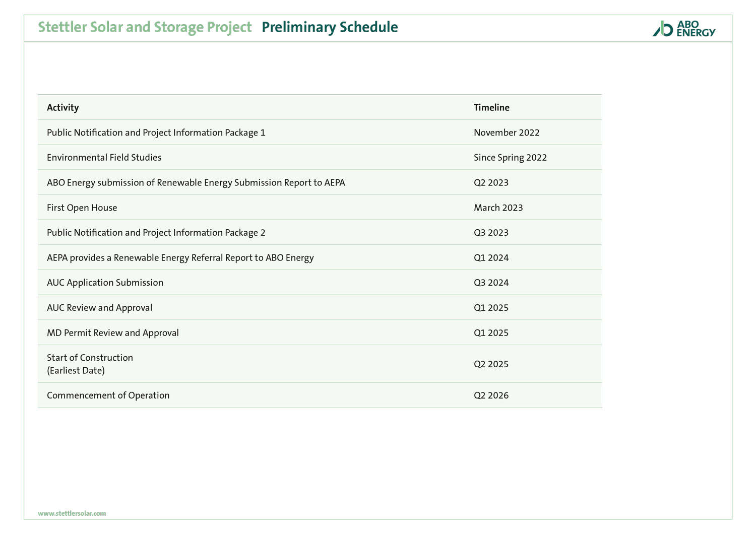
Task: Click the 'Q3 2023' timeline cell
Action: (491, 233)
